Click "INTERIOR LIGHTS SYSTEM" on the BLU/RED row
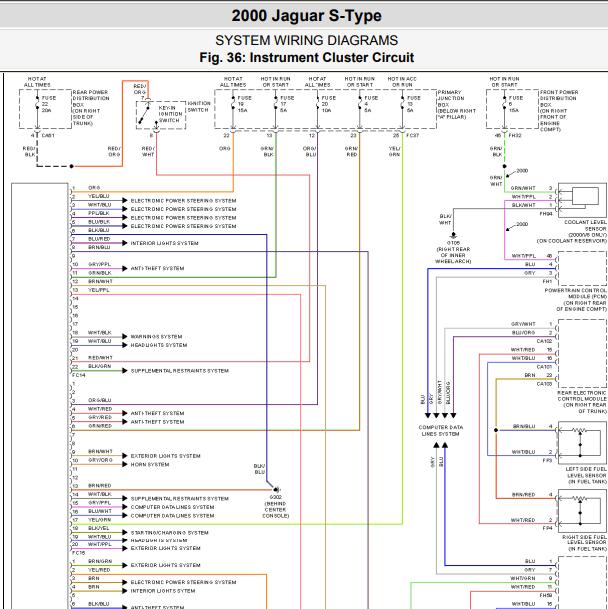The image size is (608, 609). pos(164,243)
